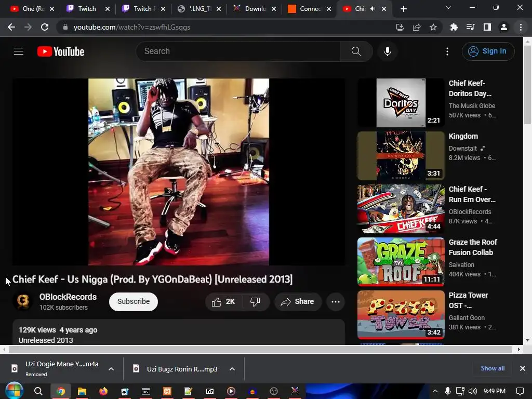Expand Uzi Bugz Ronin download options
This screenshot has width=532, height=399.
[232, 369]
